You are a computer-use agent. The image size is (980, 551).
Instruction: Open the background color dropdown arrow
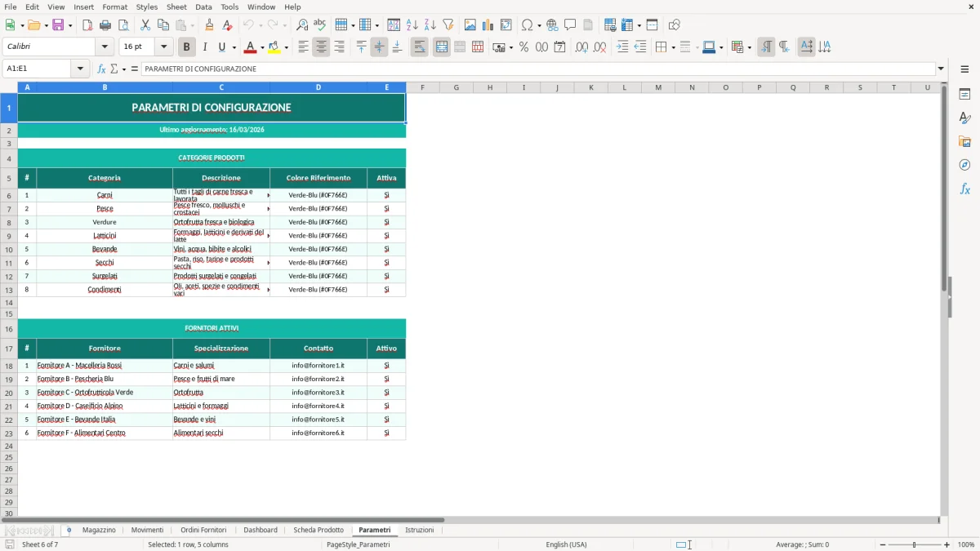[286, 47]
